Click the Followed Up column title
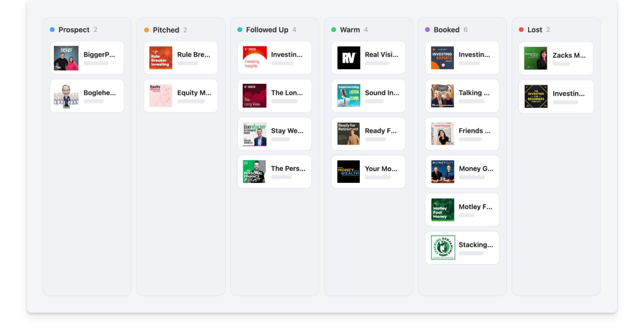The height and width of the screenshot is (329, 644). click(x=267, y=30)
